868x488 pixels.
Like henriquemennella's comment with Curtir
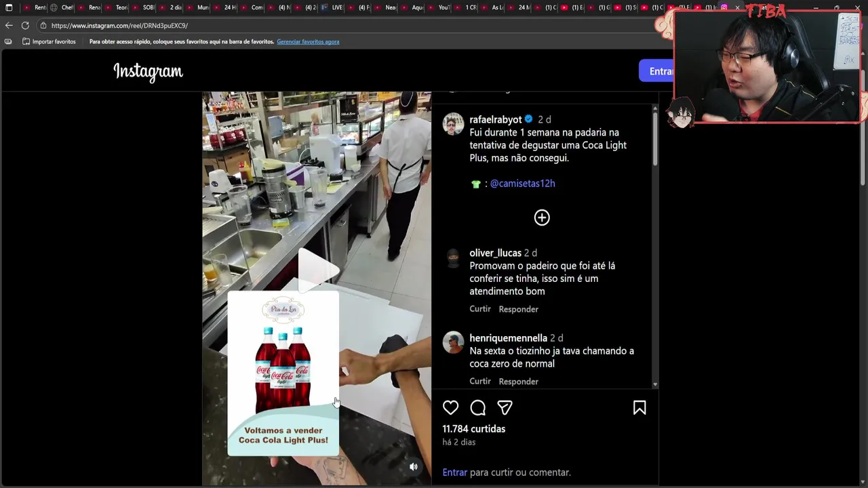pos(480,381)
